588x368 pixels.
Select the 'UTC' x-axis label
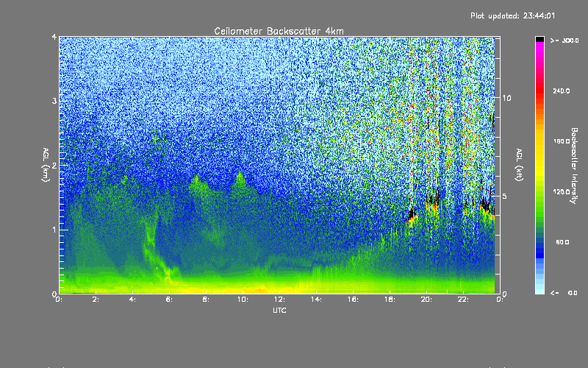(279, 310)
